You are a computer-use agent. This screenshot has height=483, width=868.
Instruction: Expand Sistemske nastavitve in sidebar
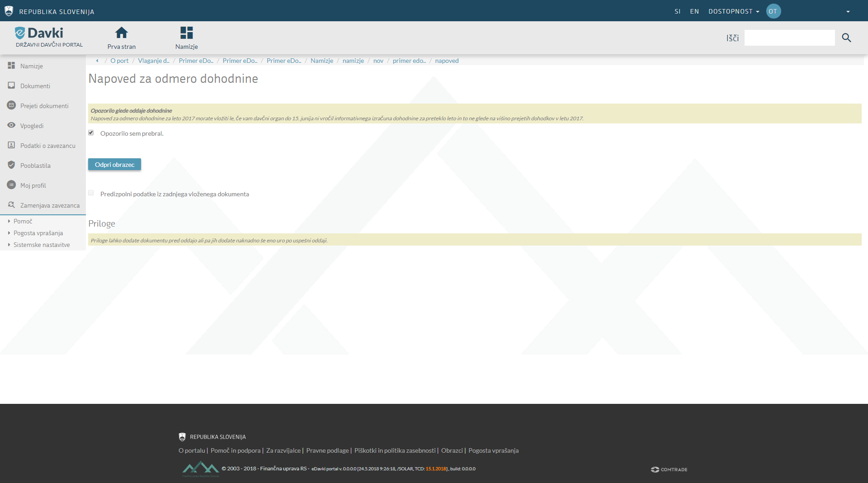point(42,245)
